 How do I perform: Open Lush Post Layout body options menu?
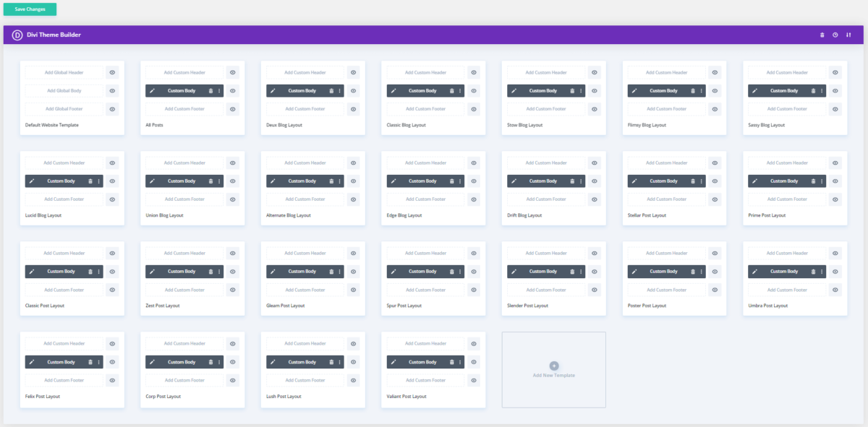340,361
